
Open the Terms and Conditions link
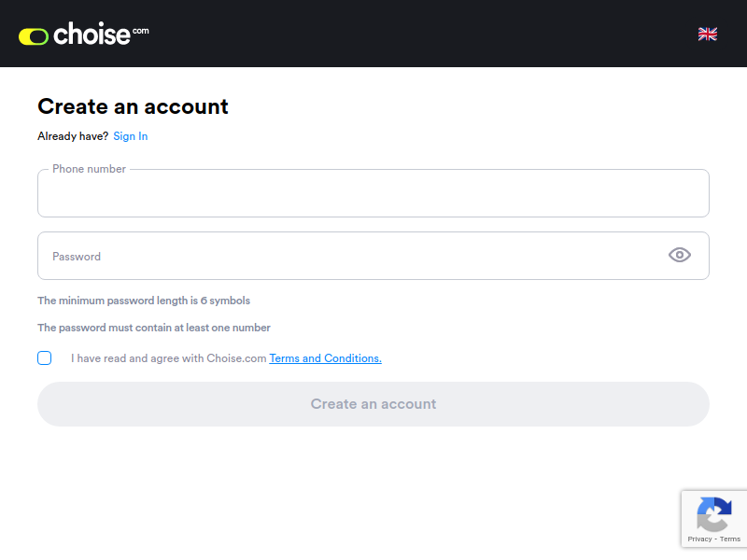[x=325, y=358]
